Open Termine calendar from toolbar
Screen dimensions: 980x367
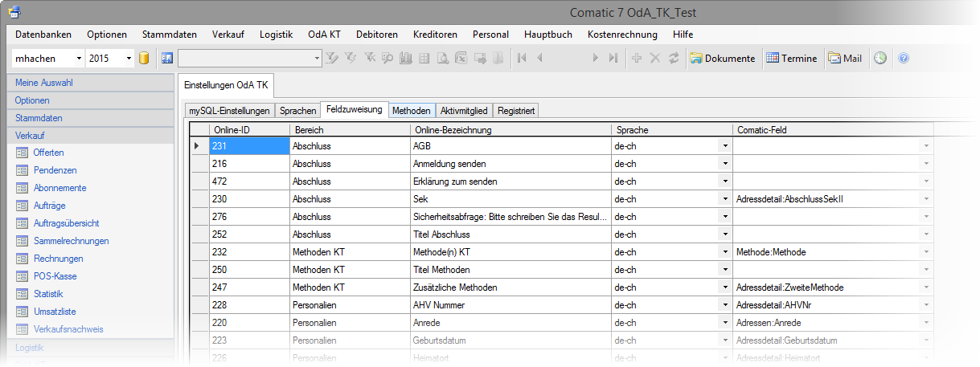tap(791, 59)
